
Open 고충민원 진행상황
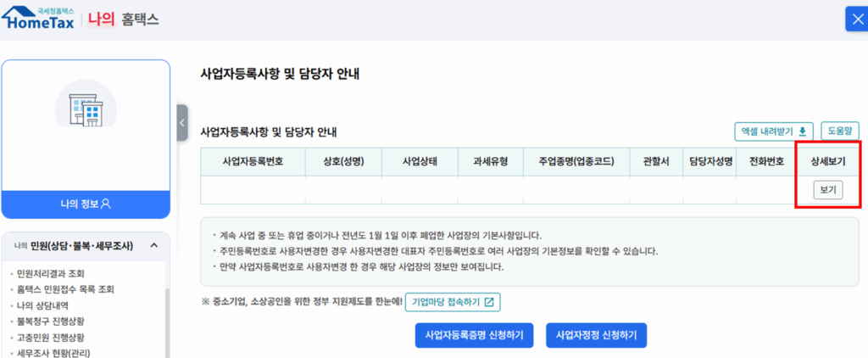tap(50, 337)
